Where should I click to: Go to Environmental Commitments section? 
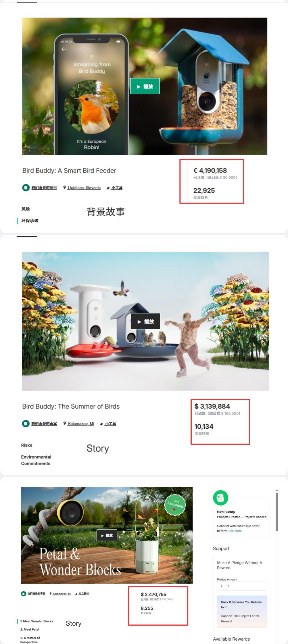point(36,460)
